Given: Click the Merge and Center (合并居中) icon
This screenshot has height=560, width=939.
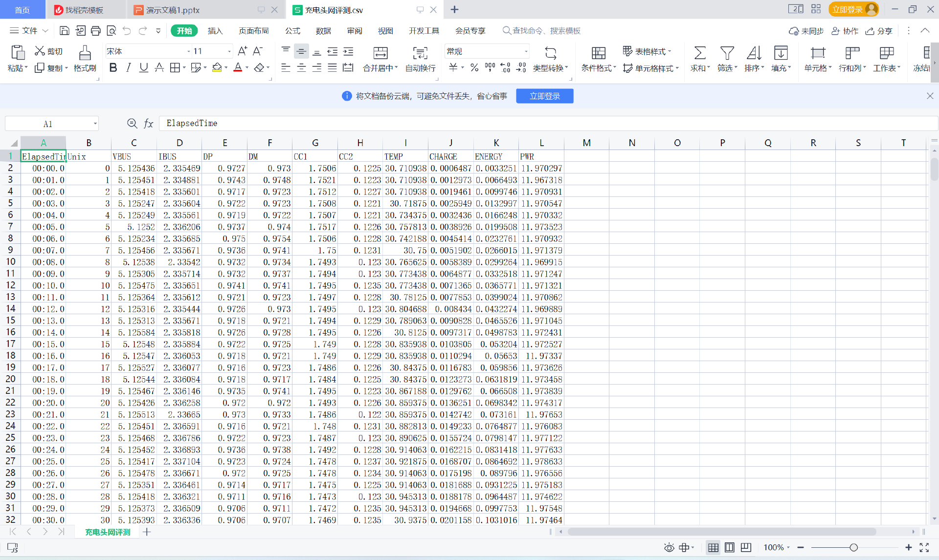Looking at the screenshot, I should (x=380, y=53).
